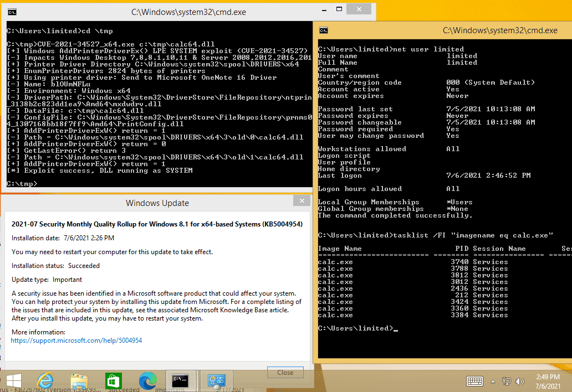Click the Close button in Windows Update dialog

pyautogui.click(x=285, y=372)
